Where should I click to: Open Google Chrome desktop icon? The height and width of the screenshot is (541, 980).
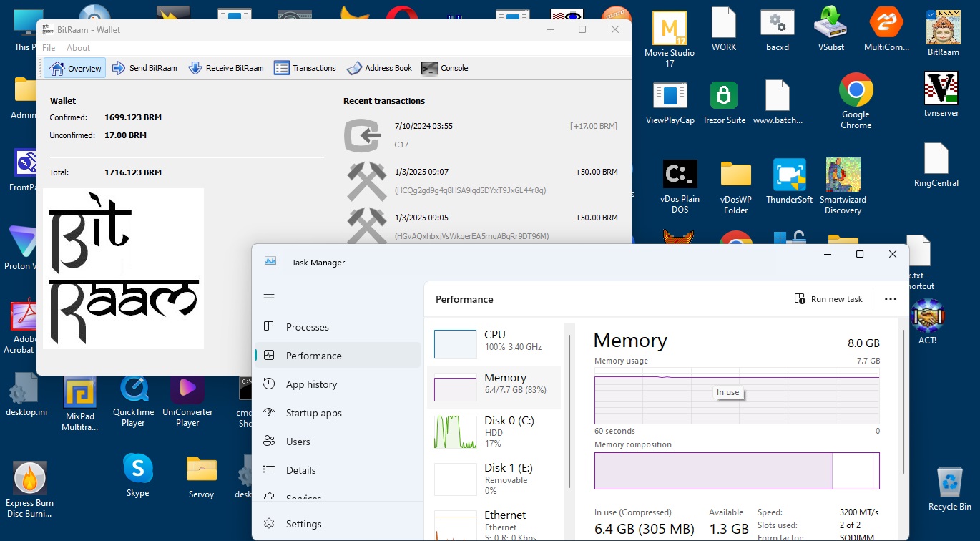pos(856,101)
